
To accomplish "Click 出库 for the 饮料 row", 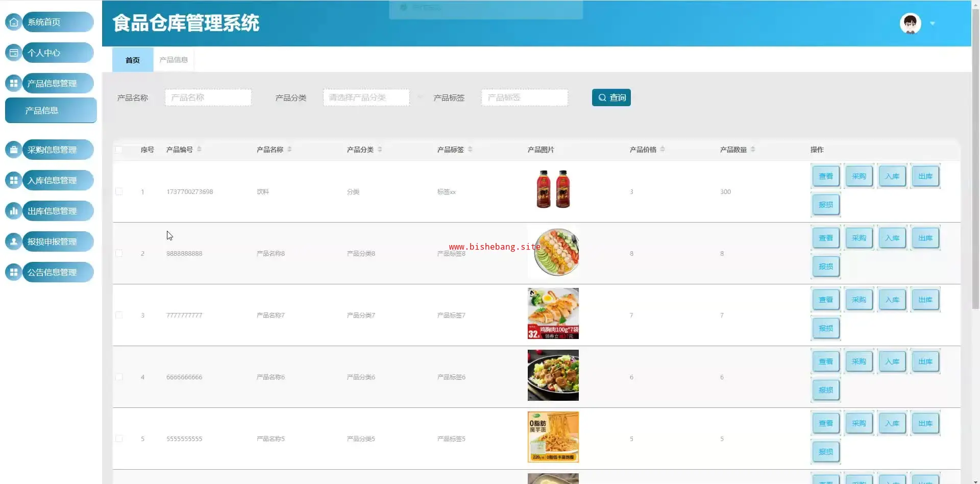I will [925, 176].
